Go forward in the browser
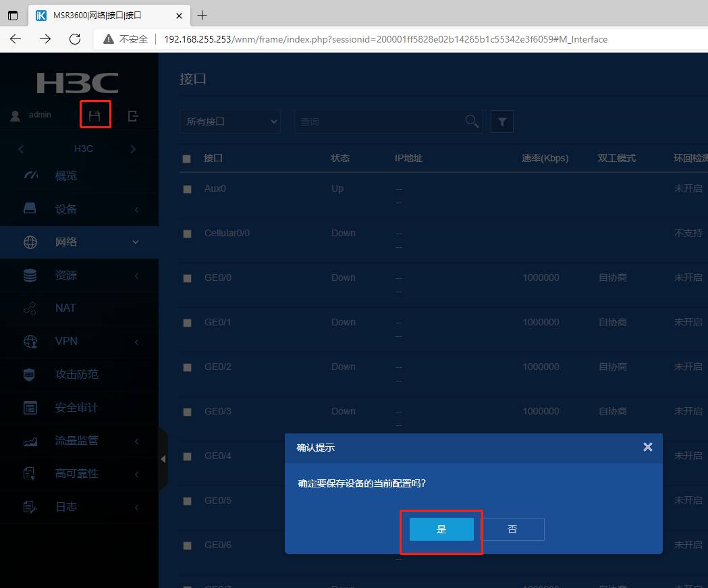The height and width of the screenshot is (588, 708). click(x=45, y=39)
